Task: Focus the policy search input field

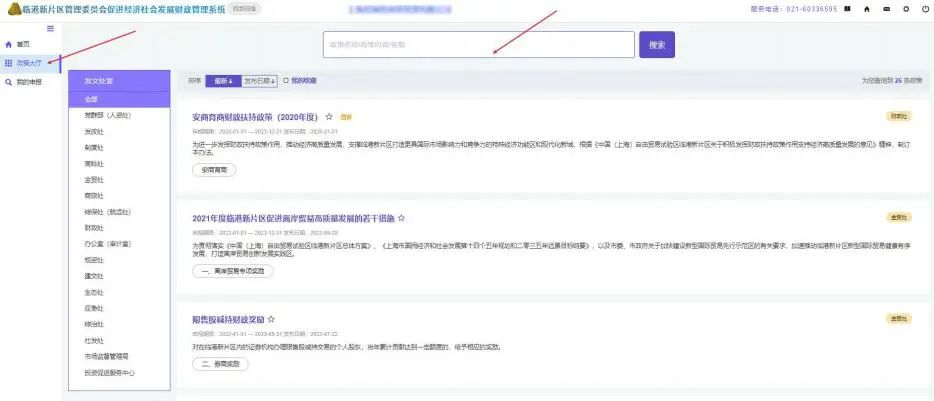Action: point(479,45)
